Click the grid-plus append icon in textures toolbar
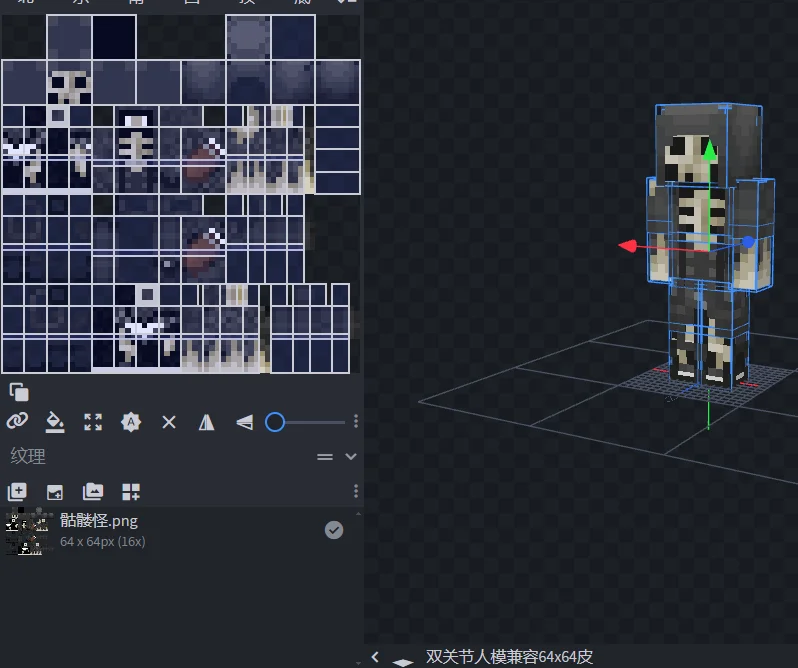Viewport: 798px width, 668px height. click(x=131, y=492)
